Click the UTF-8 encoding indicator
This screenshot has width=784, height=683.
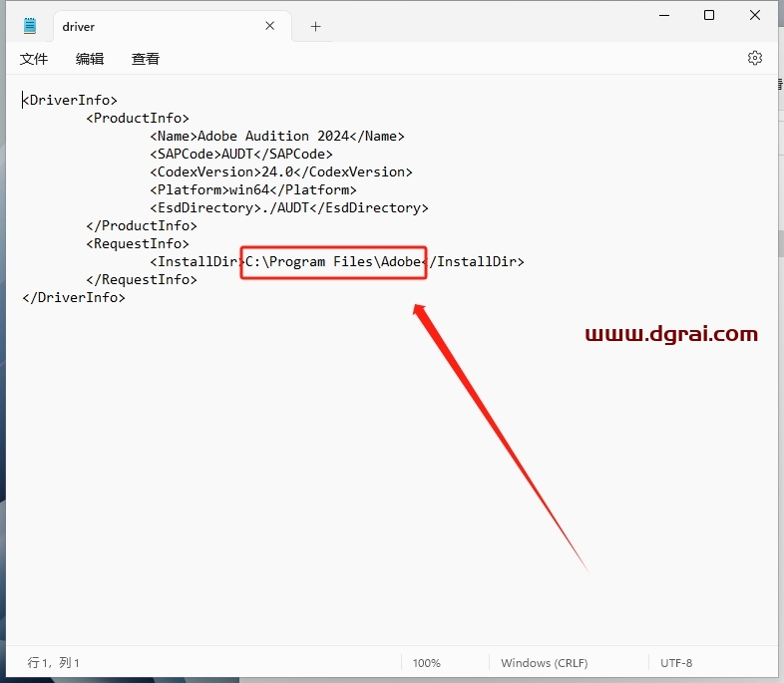(676, 663)
